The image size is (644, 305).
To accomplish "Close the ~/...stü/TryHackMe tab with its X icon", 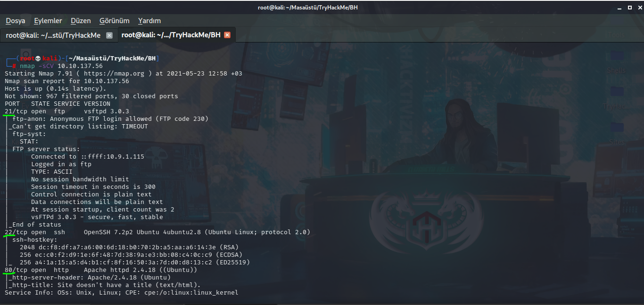I will [109, 35].
